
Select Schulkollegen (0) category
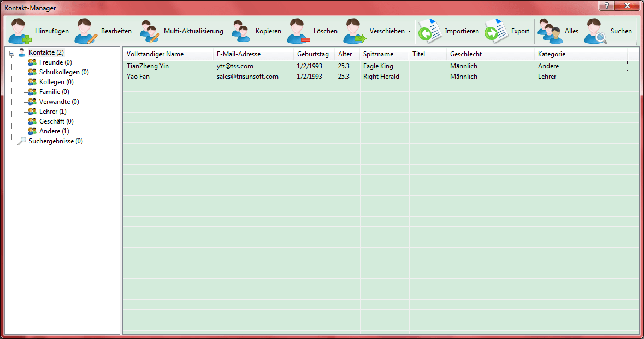64,72
